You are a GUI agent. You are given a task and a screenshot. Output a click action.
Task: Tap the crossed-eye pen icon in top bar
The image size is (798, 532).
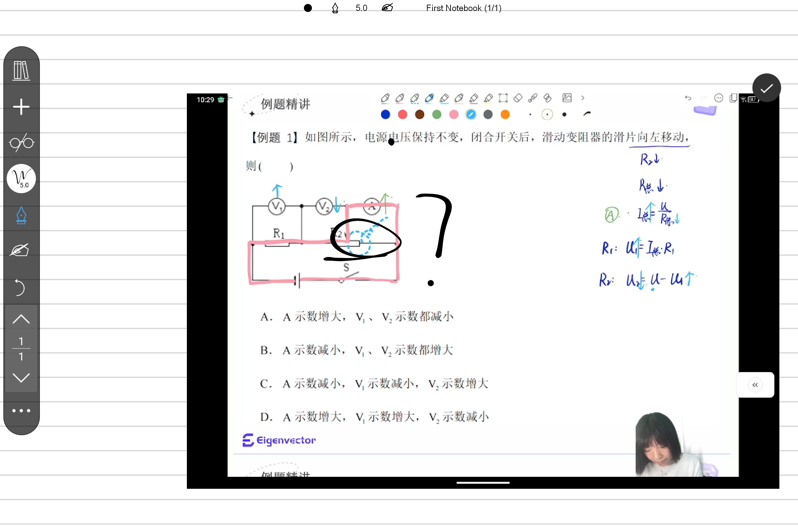coord(387,7)
